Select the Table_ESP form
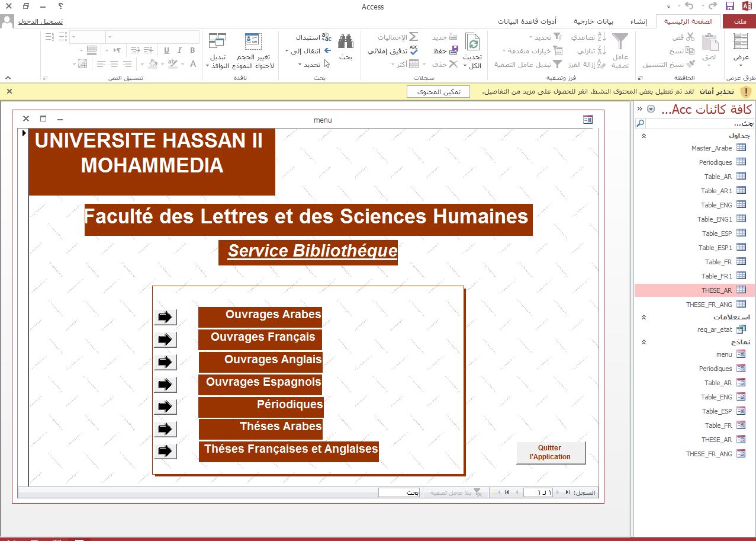Image resolution: width=756 pixels, height=541 pixels. 717,411
